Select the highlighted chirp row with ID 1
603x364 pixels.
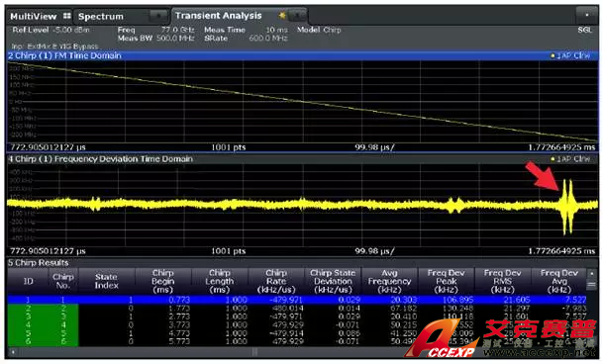point(297,300)
